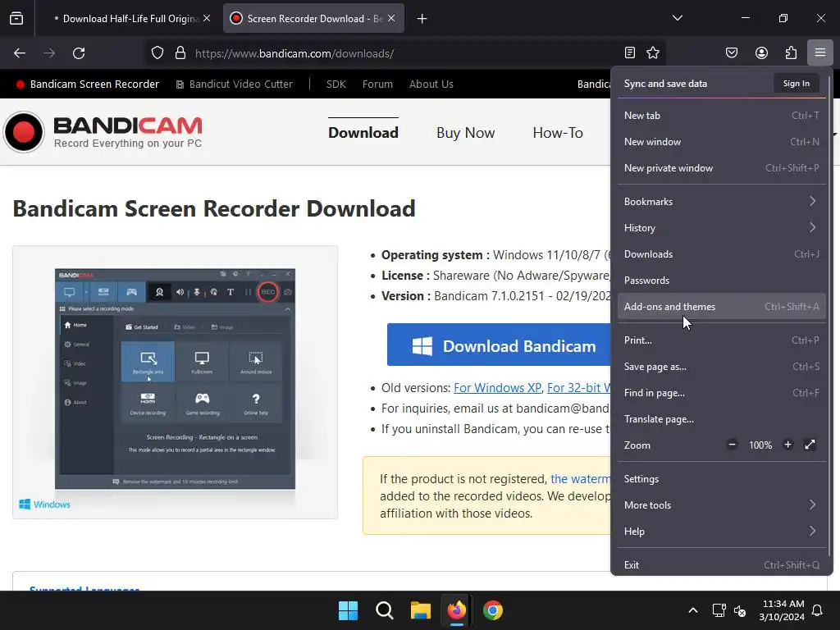Click the address bar URL field
Screen dimensions: 840x630
pos(404,53)
